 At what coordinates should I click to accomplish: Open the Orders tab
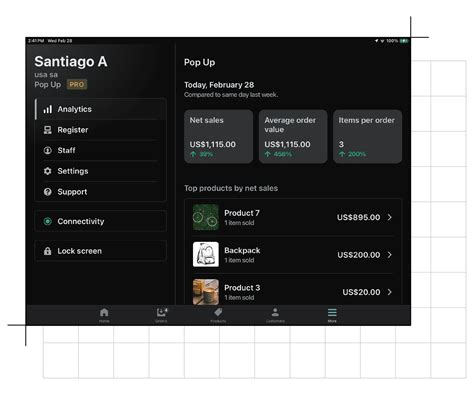(161, 315)
